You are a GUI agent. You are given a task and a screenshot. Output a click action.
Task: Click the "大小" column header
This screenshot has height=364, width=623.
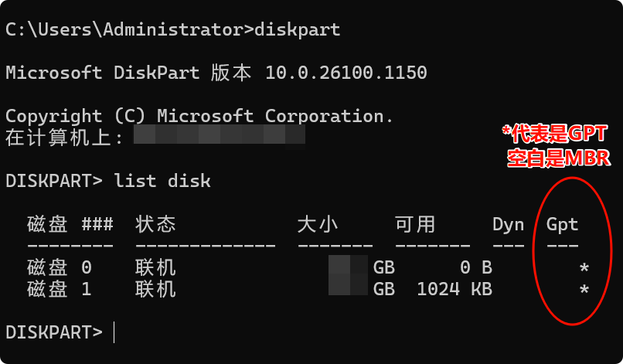(x=318, y=225)
